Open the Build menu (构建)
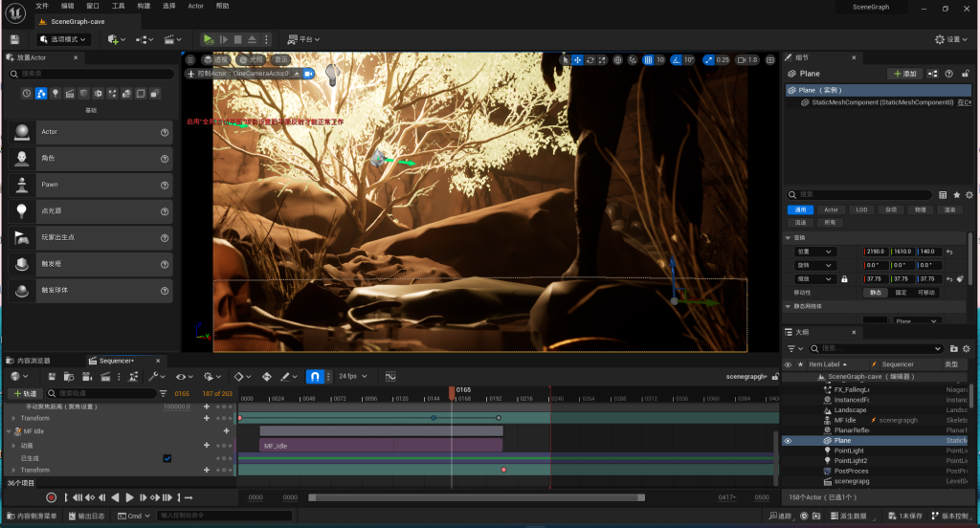 [144, 7]
